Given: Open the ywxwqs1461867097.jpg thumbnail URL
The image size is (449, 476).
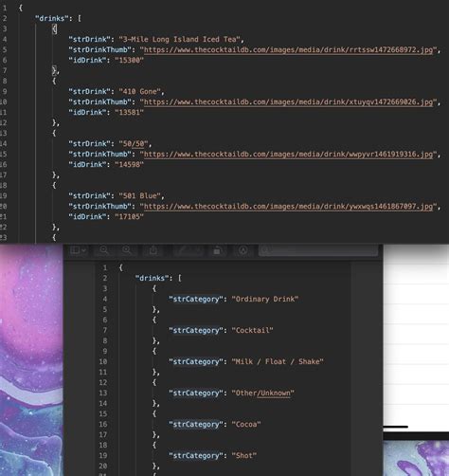Looking at the screenshot, I should 288,206.
